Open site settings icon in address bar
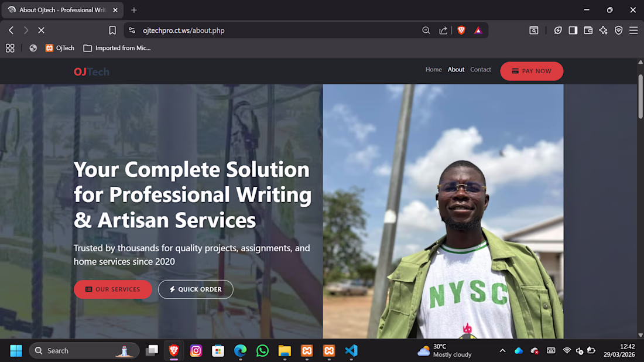644x362 pixels. click(132, 30)
